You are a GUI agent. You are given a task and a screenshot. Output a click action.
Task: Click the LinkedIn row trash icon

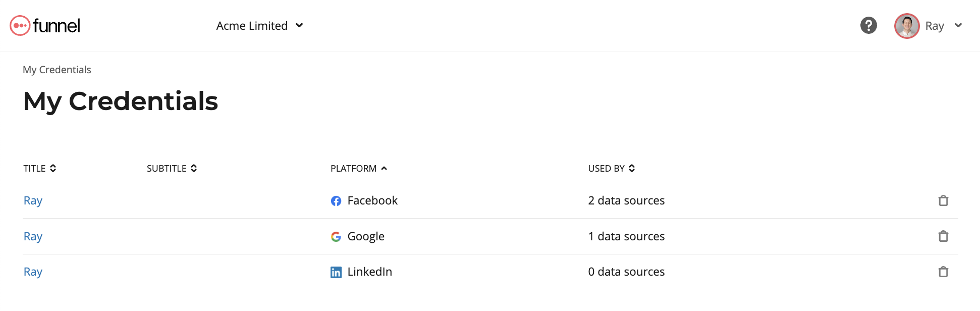pos(943,272)
